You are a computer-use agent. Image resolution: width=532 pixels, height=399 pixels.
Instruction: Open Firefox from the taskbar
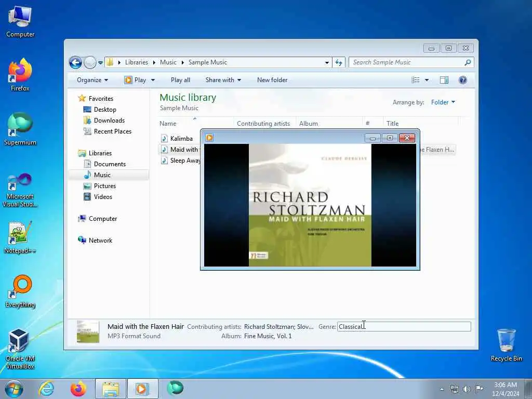pos(78,389)
